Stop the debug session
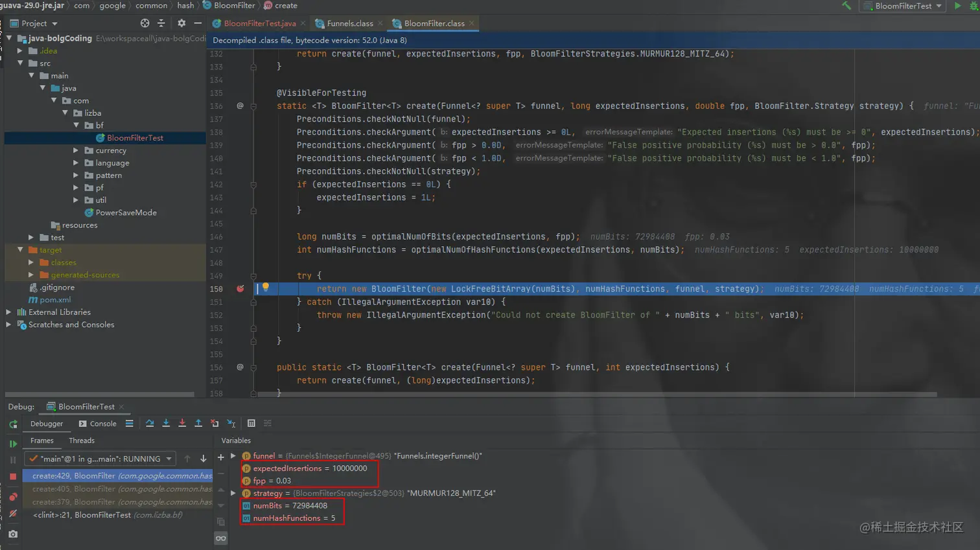Viewport: 980px width, 550px height. click(x=13, y=476)
